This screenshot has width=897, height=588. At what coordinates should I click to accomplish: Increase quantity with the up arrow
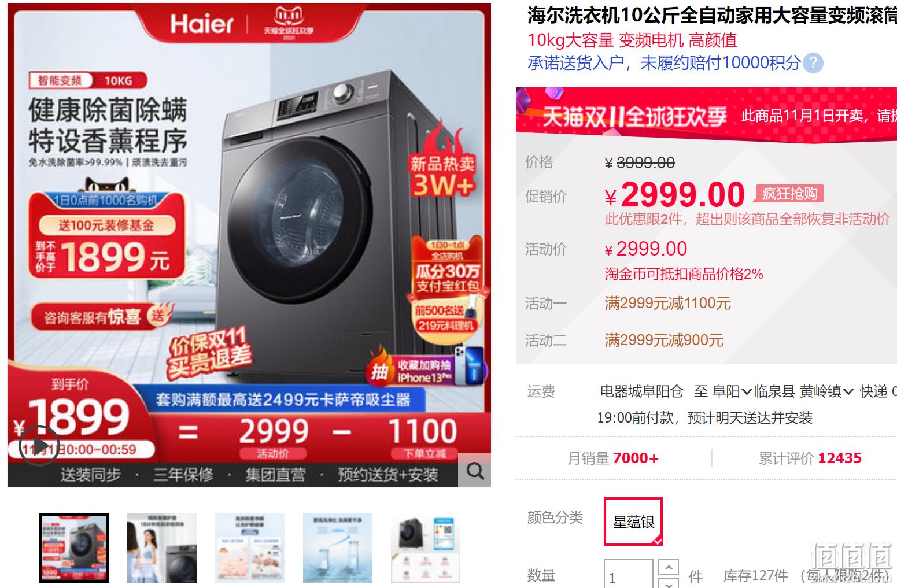669,567
